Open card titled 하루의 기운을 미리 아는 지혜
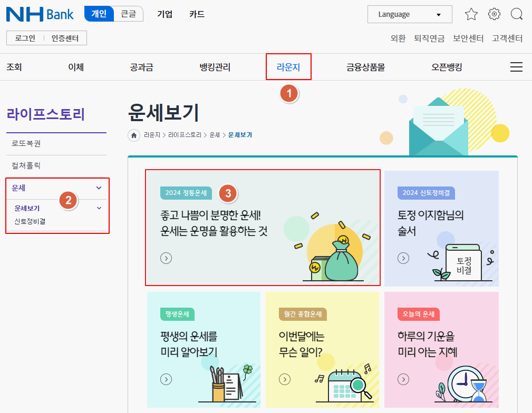Image resolution: width=532 pixels, height=413 pixels. pyautogui.click(x=441, y=350)
